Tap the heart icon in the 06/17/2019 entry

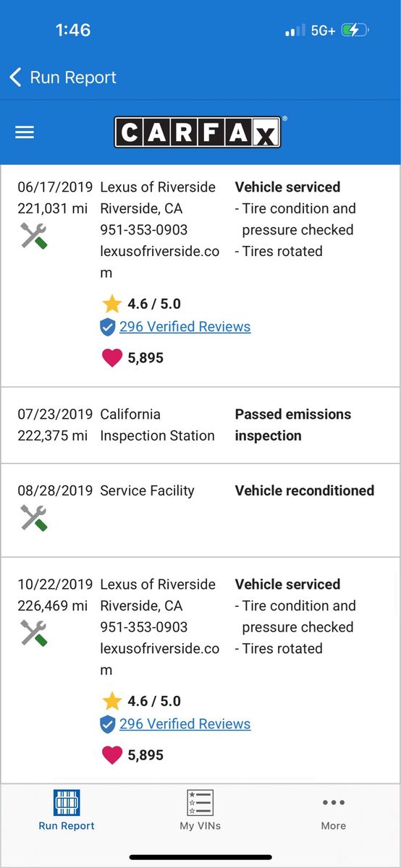tap(111, 357)
